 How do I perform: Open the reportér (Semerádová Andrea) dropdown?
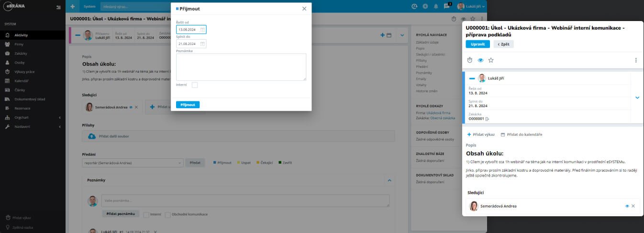133,163
